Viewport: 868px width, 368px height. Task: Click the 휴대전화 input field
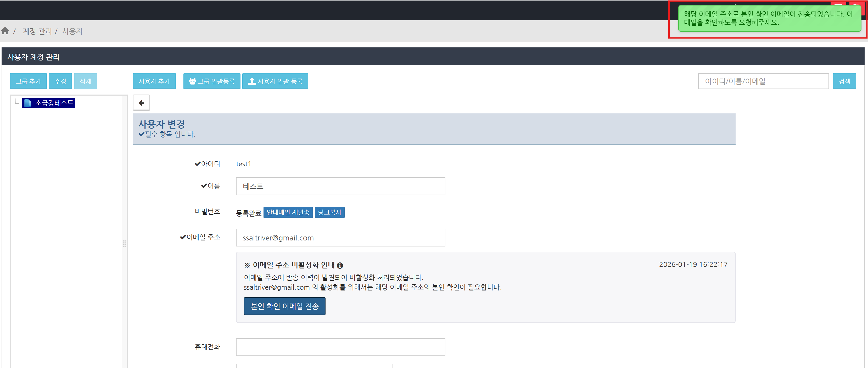coord(340,347)
